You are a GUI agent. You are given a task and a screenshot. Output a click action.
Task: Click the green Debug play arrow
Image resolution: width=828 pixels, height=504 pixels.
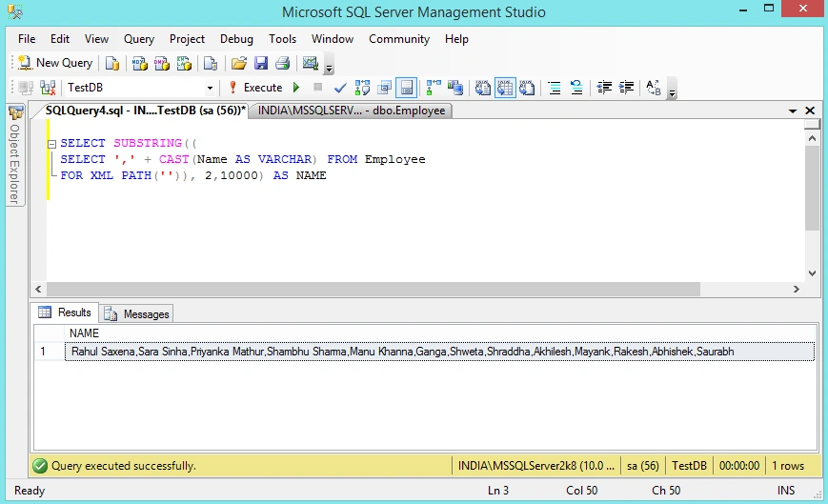[x=296, y=88]
